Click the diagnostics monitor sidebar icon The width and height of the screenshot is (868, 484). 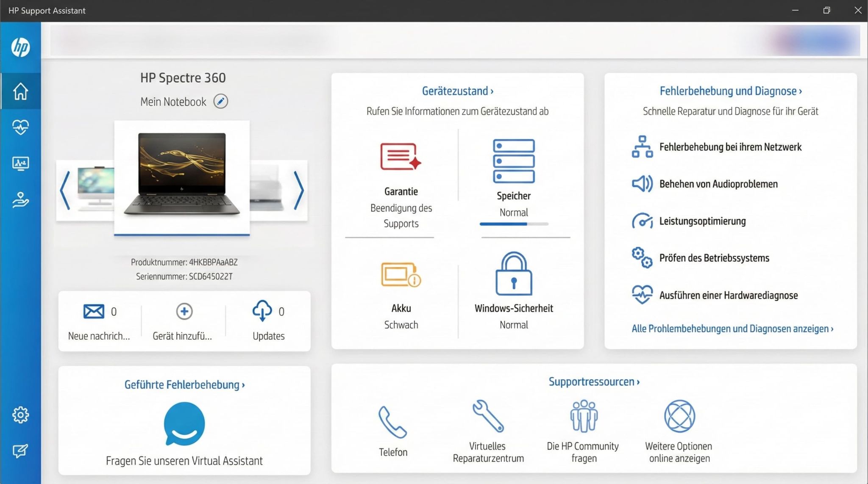[x=20, y=163]
